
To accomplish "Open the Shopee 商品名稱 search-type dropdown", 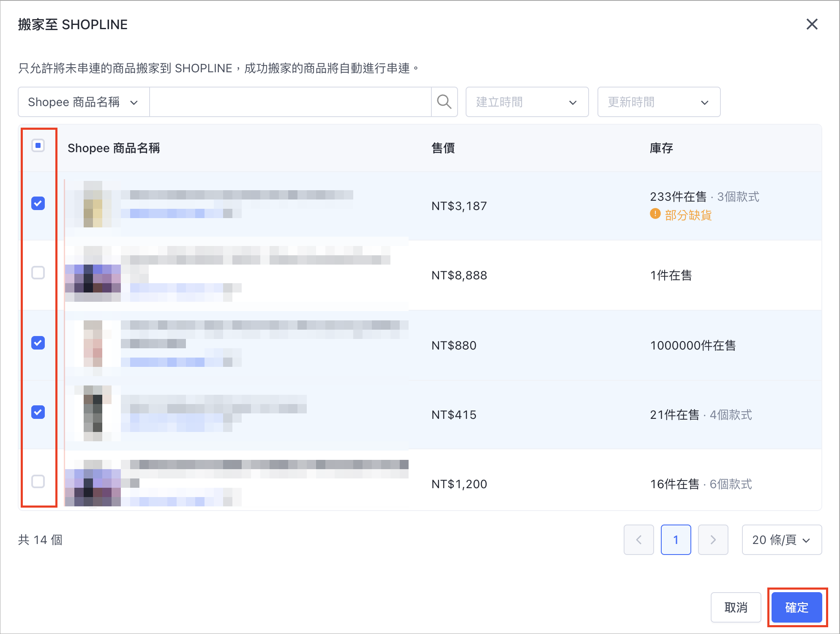I will tap(84, 102).
